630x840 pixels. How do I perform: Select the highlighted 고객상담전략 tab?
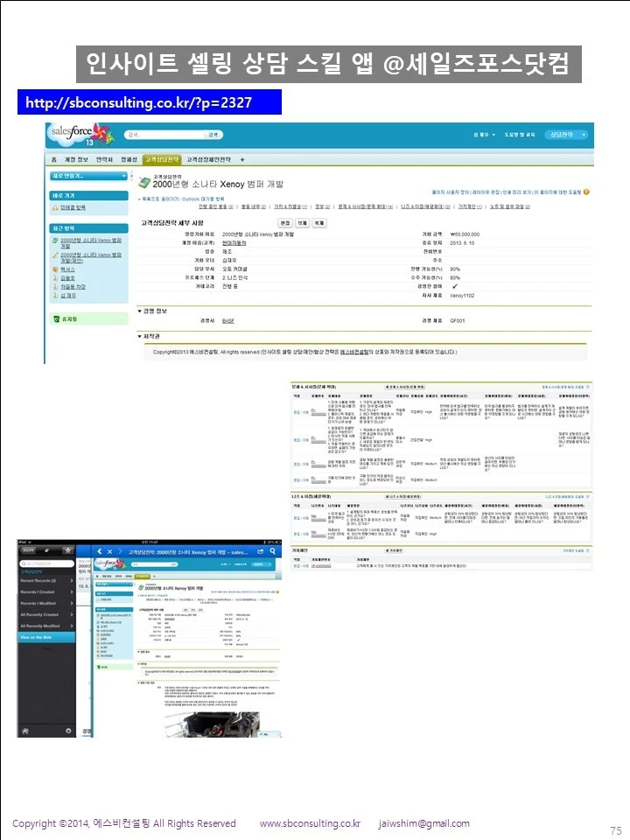tap(162, 159)
